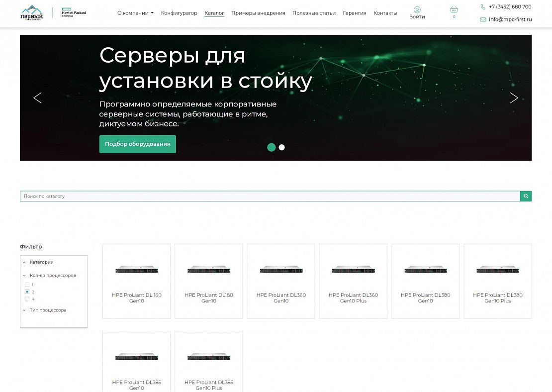
Task: Open the О компании dropdown menu
Action: coord(135,13)
